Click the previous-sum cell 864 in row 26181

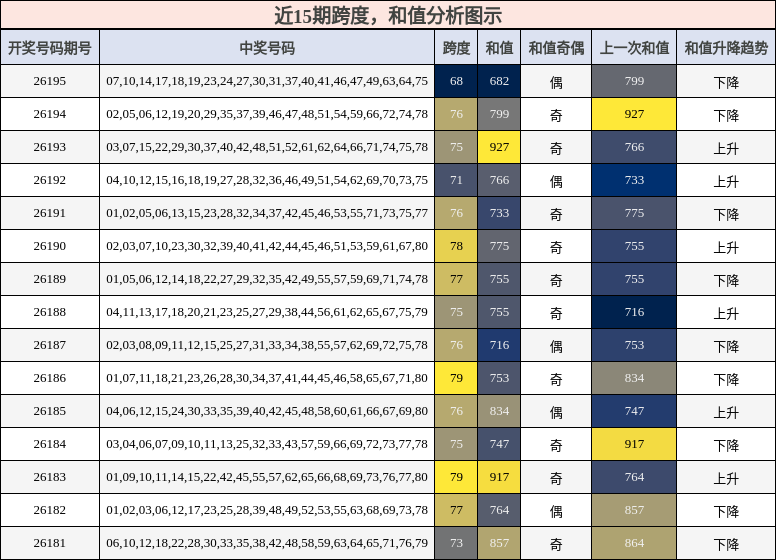point(634,543)
